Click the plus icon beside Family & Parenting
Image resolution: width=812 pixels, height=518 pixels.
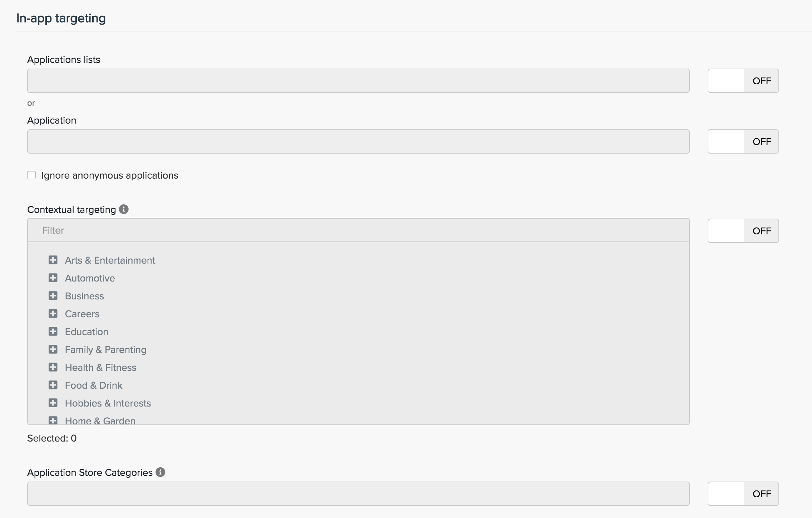53,349
